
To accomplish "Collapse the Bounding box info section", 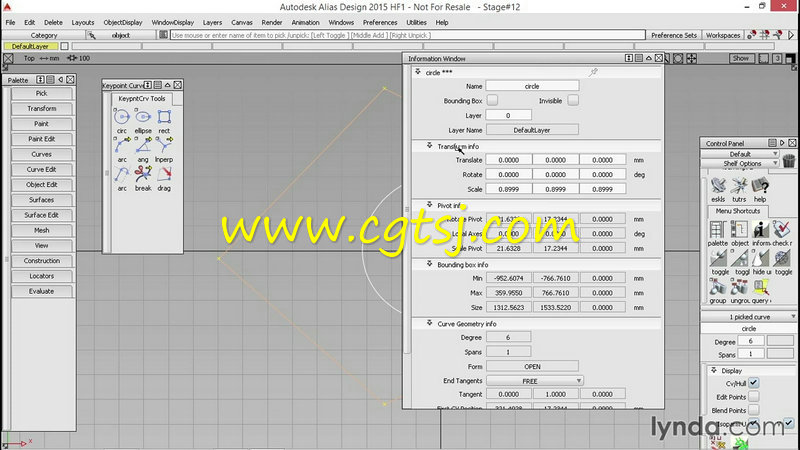I will coord(430,264).
